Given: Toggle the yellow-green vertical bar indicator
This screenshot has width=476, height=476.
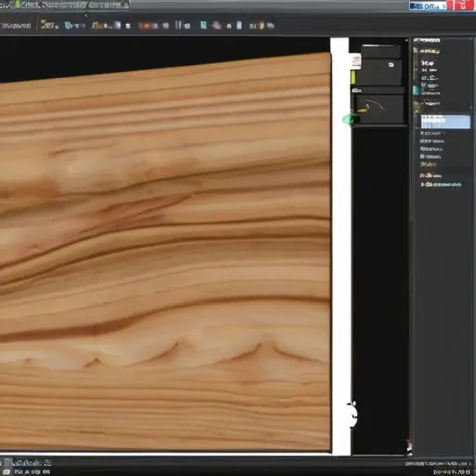Looking at the screenshot, I should [352, 77].
